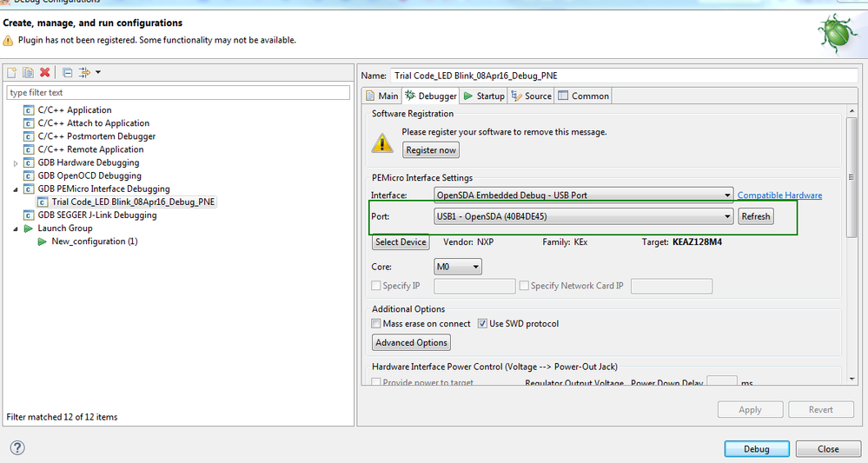Collapse the GDB PEMicro Interface Debugging node
868x463 pixels.
16,189
